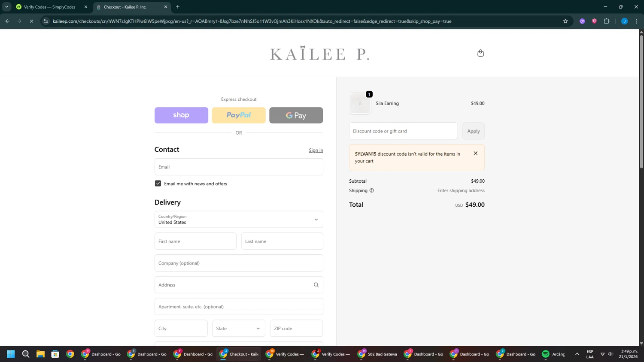Focus the Discount code or gift card field
The width and height of the screenshot is (644, 362).
403,131
